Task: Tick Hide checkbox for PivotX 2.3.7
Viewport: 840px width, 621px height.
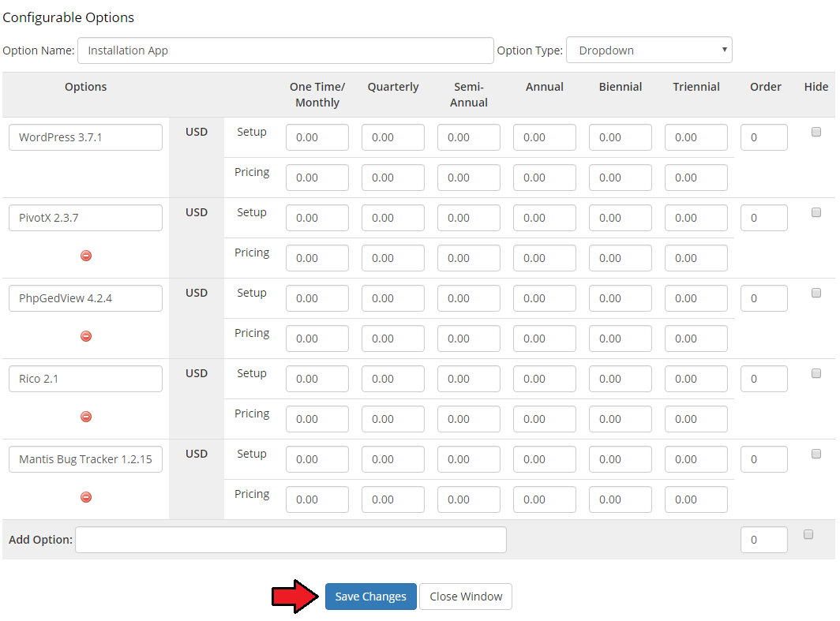Action: 816,212
